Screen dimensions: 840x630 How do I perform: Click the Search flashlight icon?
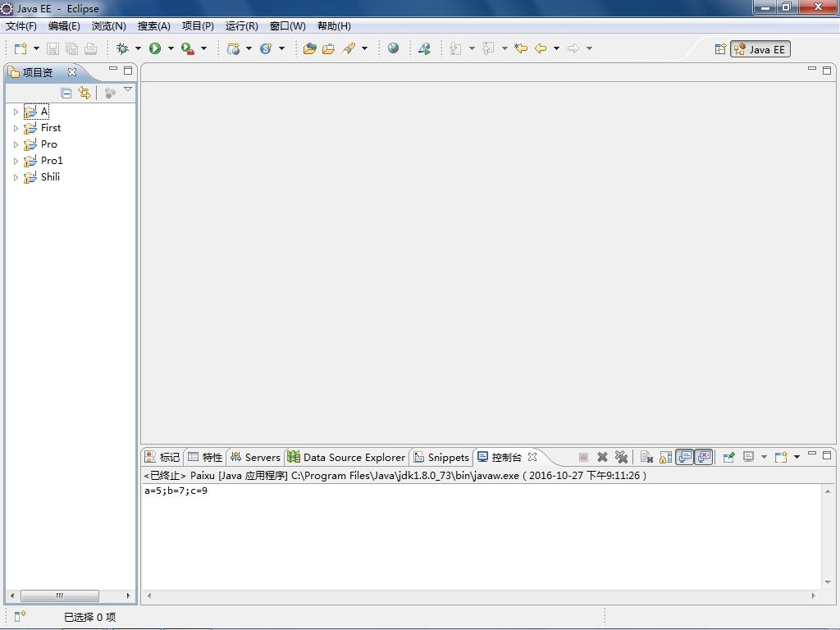click(x=349, y=48)
